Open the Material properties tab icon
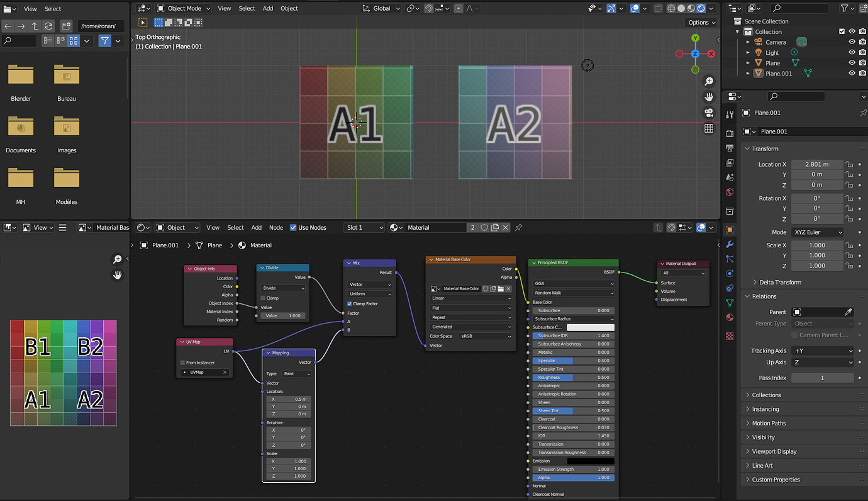868x501 pixels. 730,317
